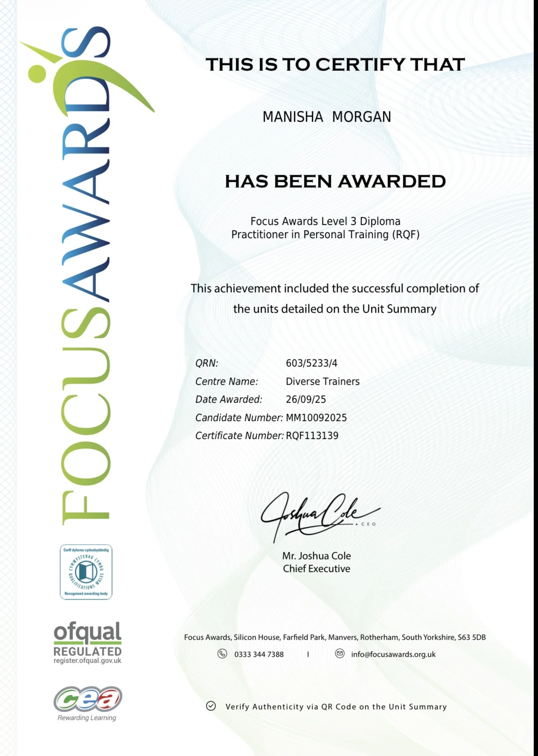Click the envelope email icon

340,654
